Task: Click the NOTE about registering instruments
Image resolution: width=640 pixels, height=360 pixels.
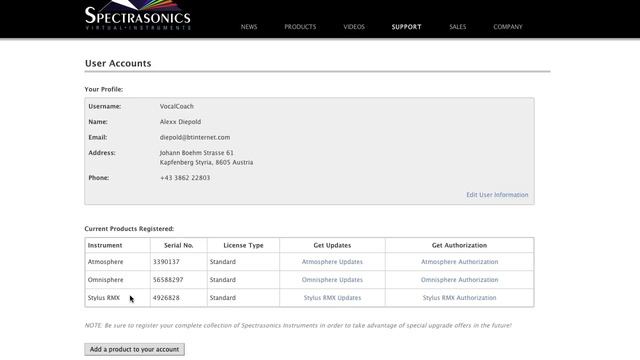Action: click(x=298, y=325)
